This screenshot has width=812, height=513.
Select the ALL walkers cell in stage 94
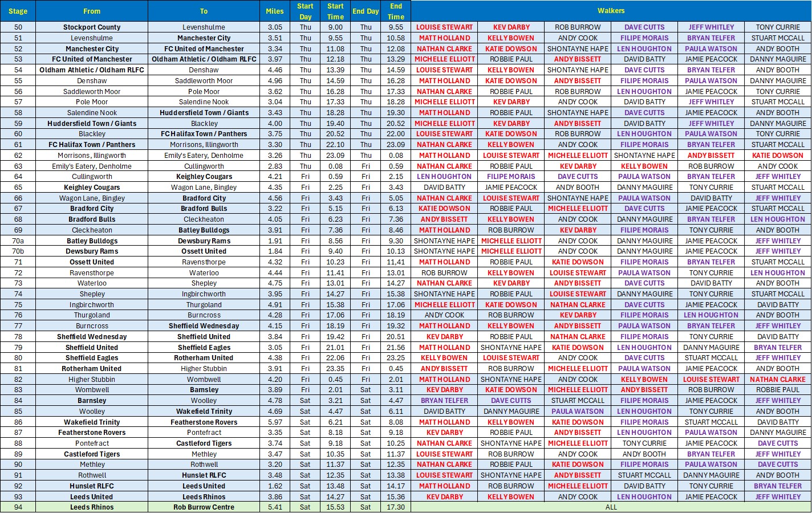611,507
